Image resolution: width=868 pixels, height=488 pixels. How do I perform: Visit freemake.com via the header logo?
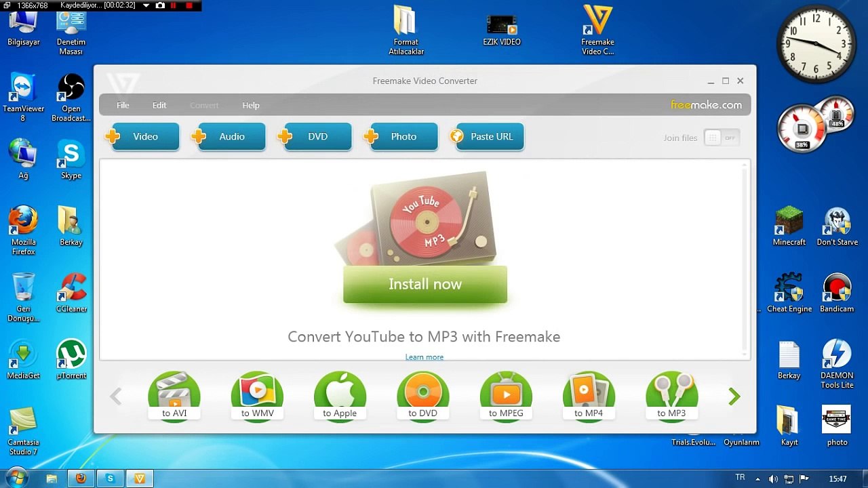coord(706,105)
